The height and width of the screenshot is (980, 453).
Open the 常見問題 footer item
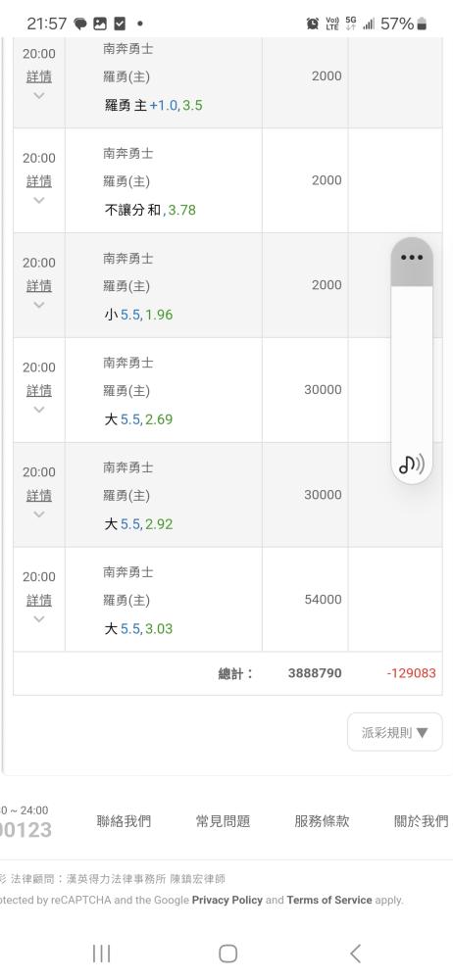coord(223,820)
